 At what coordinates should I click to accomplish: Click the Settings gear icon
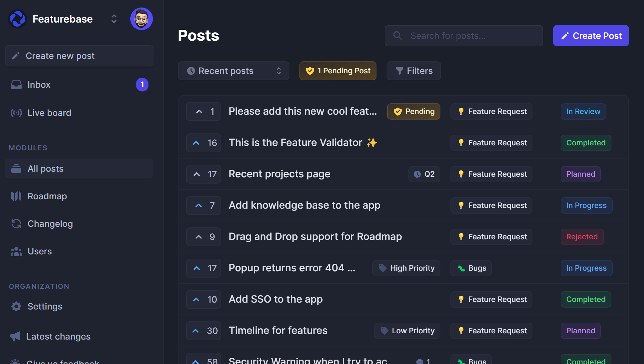tap(16, 306)
